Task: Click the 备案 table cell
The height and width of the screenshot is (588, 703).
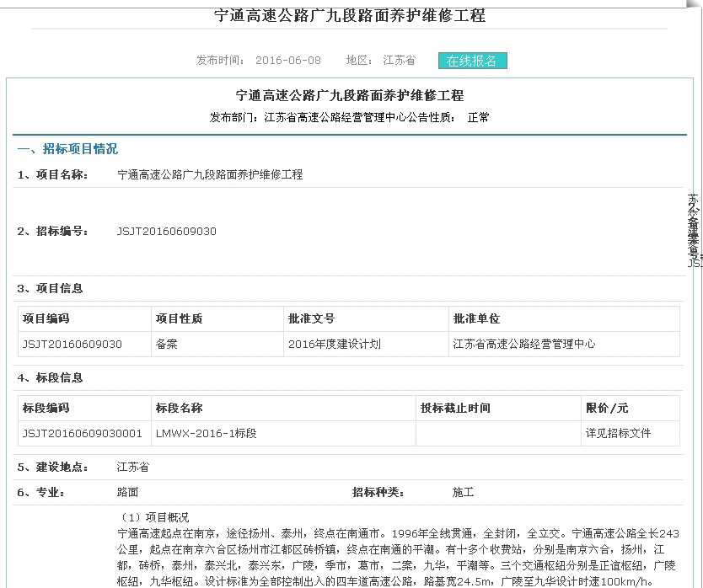Action: click(217, 345)
